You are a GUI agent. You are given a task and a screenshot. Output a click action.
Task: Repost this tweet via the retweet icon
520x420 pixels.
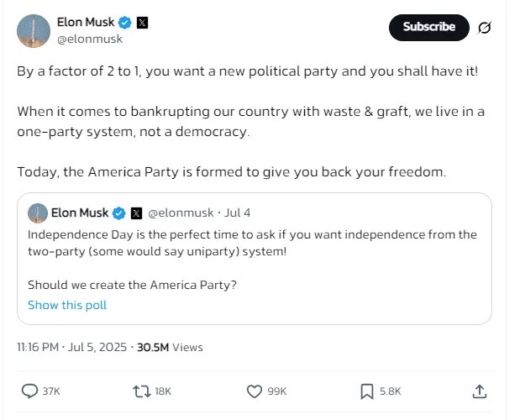pyautogui.click(x=141, y=391)
